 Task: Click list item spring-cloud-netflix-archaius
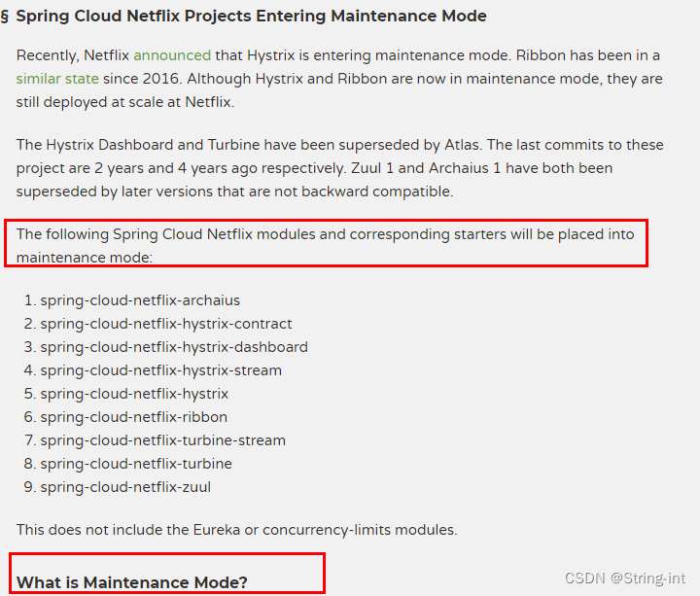pos(140,300)
